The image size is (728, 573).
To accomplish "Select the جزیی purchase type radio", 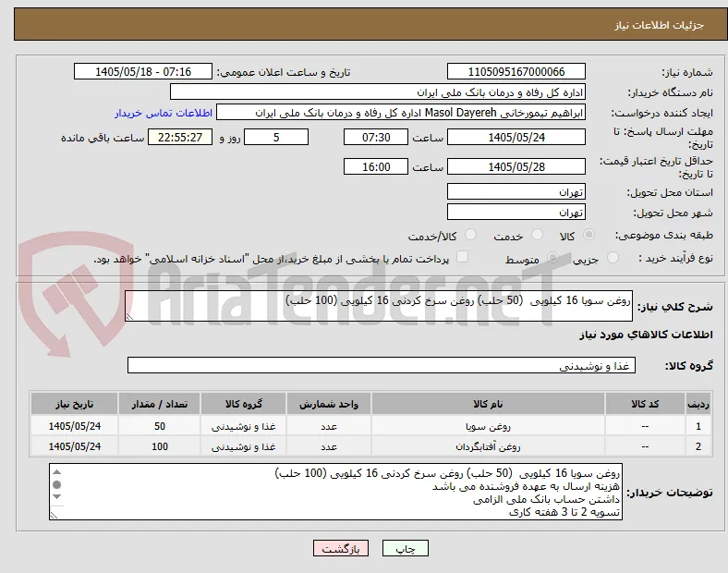I will tap(613, 257).
